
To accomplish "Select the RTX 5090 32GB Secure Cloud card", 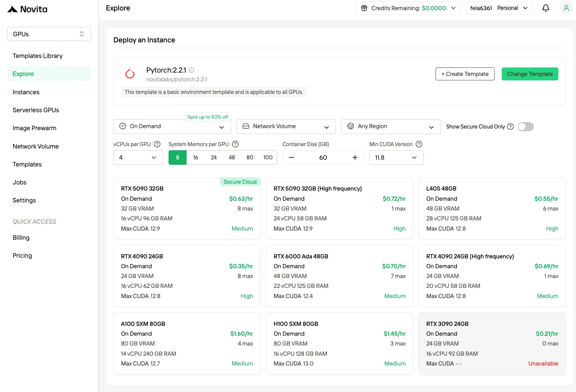I will 187,208.
